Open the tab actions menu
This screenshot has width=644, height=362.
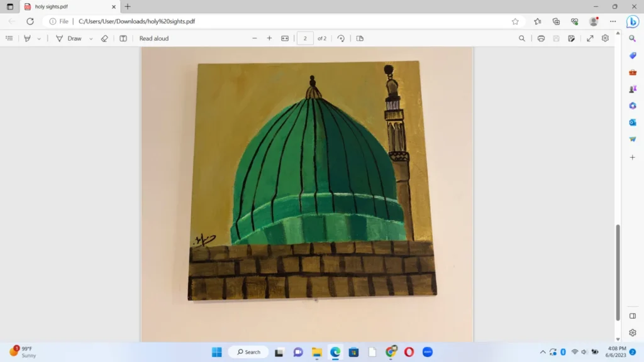point(10,6)
